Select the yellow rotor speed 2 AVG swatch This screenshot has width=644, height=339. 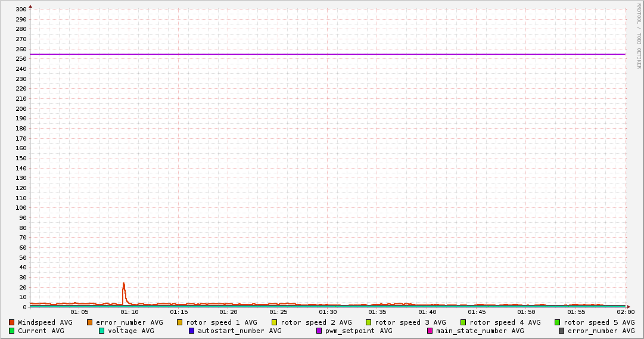[x=275, y=322]
